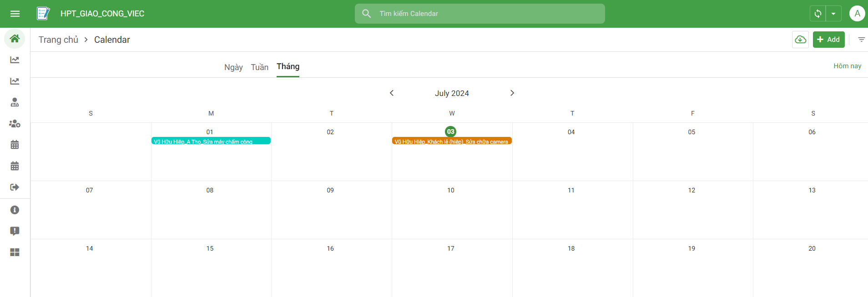Go to next month with right chevron
The image size is (868, 297).
pyautogui.click(x=512, y=93)
